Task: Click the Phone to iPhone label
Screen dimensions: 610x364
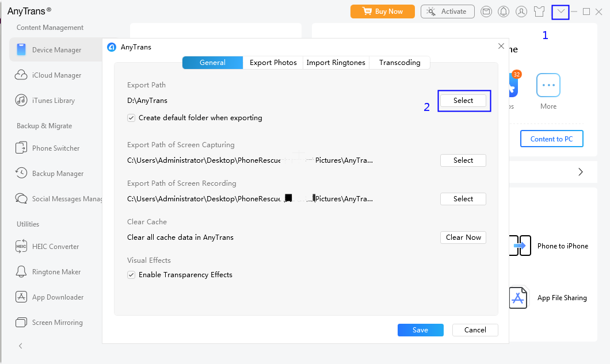Action: click(x=563, y=246)
